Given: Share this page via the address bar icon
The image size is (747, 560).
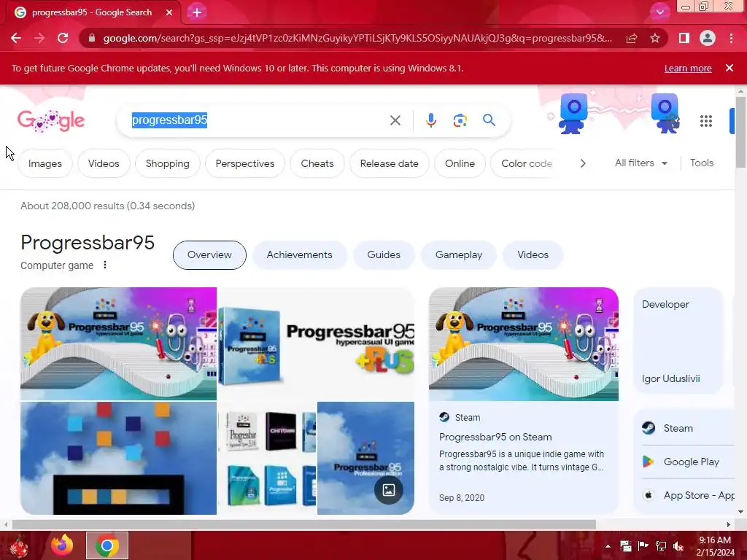Looking at the screenshot, I should [632, 38].
